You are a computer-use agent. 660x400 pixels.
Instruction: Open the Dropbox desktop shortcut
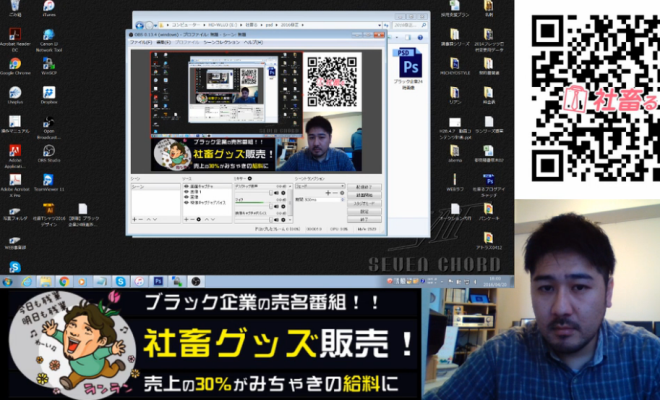[x=48, y=92]
